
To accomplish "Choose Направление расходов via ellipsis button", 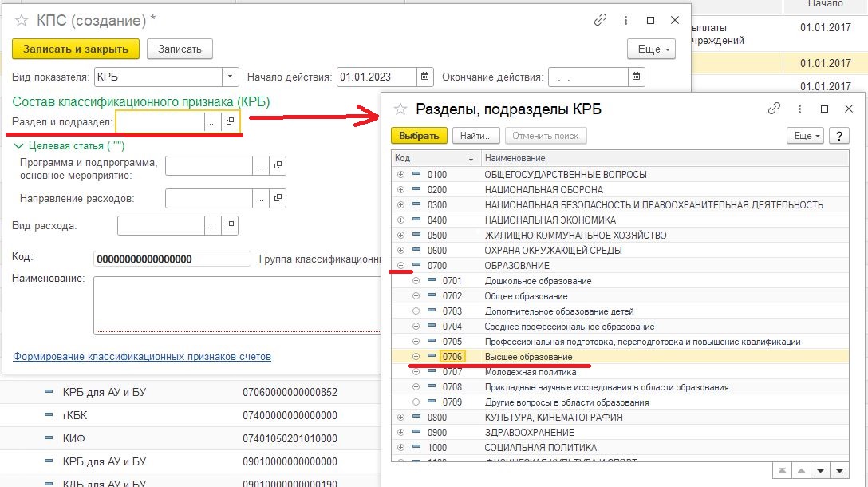I will point(261,198).
